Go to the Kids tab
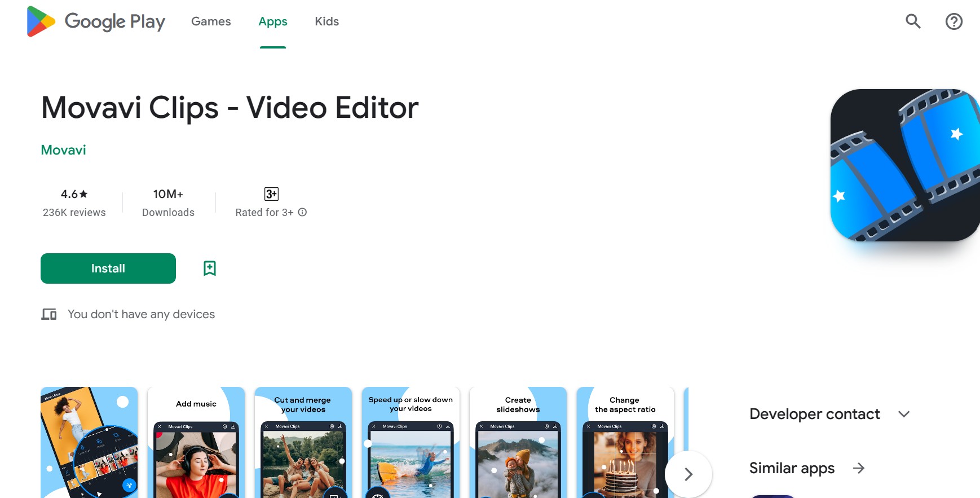This screenshot has width=980, height=498. coord(327,21)
